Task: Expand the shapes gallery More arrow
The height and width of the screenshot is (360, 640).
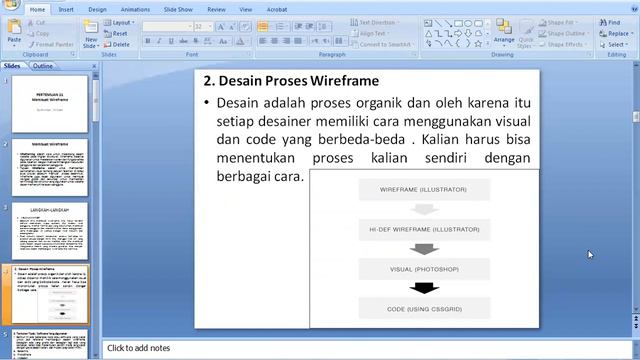Action: (488, 43)
